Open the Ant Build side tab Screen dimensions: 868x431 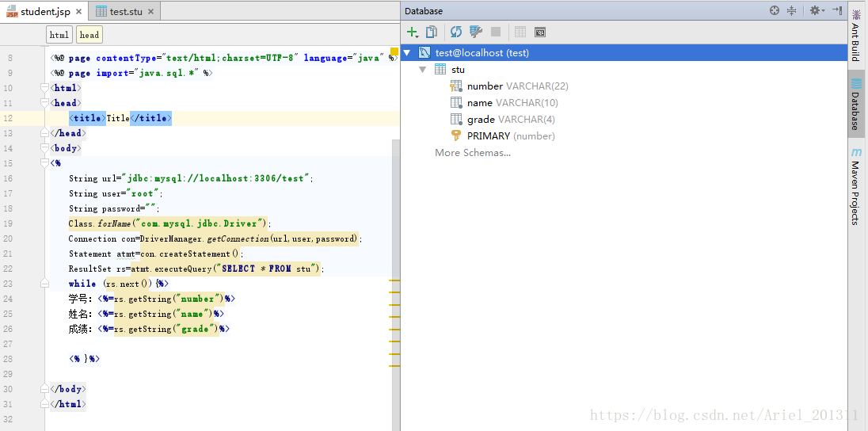[x=856, y=34]
